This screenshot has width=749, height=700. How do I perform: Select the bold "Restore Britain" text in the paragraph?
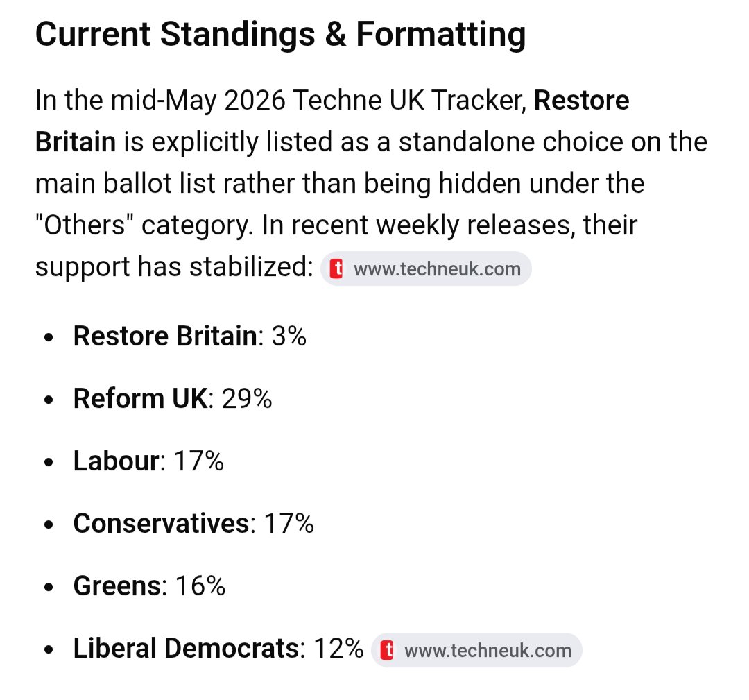coord(332,121)
